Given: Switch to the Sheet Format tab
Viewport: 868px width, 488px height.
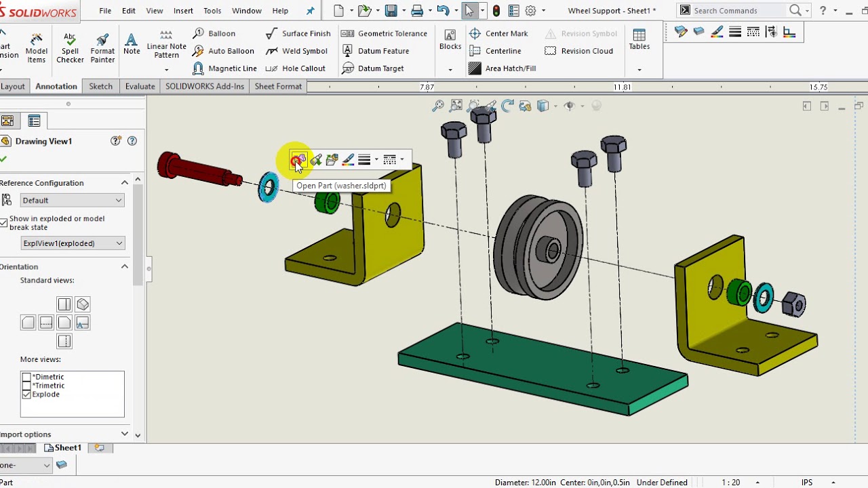Looking at the screenshot, I should (x=278, y=86).
